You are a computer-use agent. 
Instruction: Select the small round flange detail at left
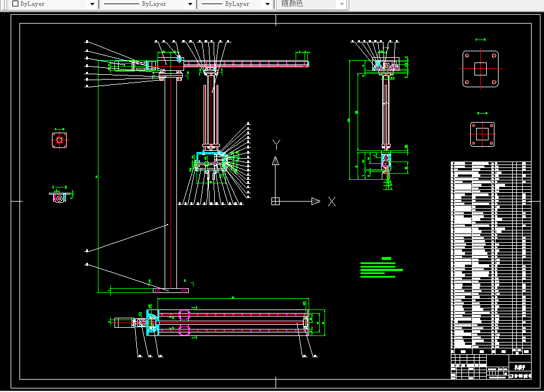point(60,140)
